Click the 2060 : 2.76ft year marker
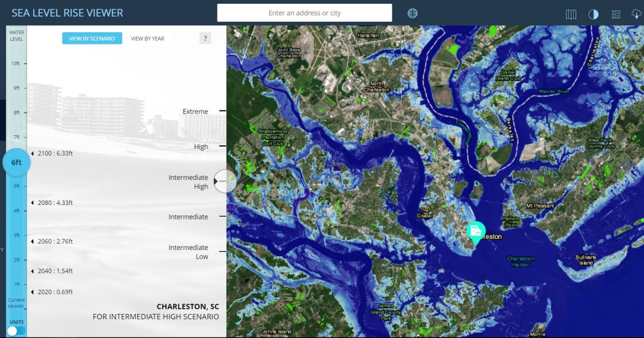Screen dimensions: 644x338 (x=53, y=241)
